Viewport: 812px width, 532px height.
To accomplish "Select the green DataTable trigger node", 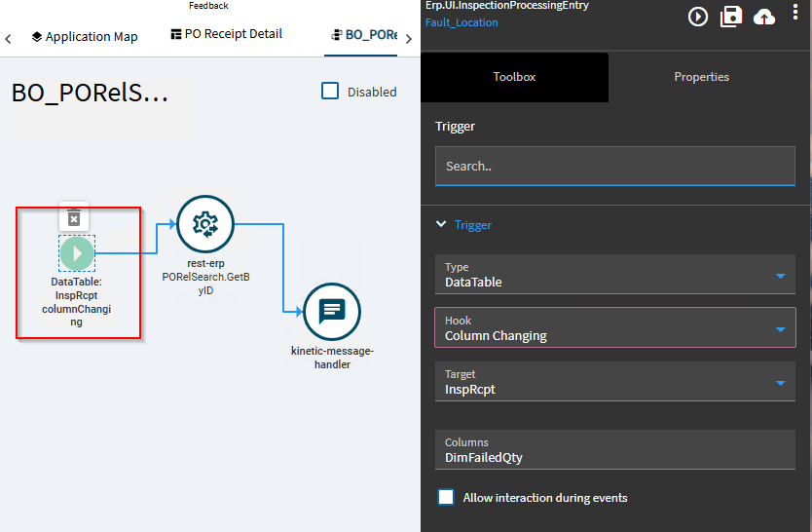I will 77,253.
